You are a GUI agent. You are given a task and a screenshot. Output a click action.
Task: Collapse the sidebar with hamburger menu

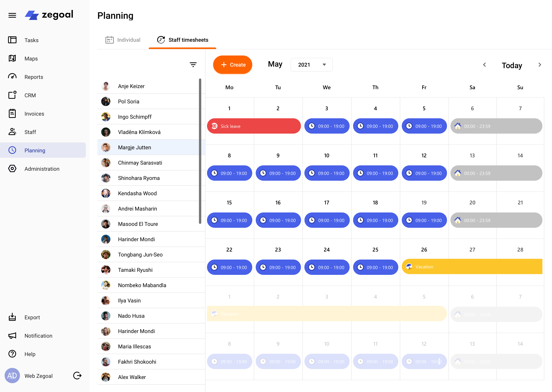(x=12, y=15)
